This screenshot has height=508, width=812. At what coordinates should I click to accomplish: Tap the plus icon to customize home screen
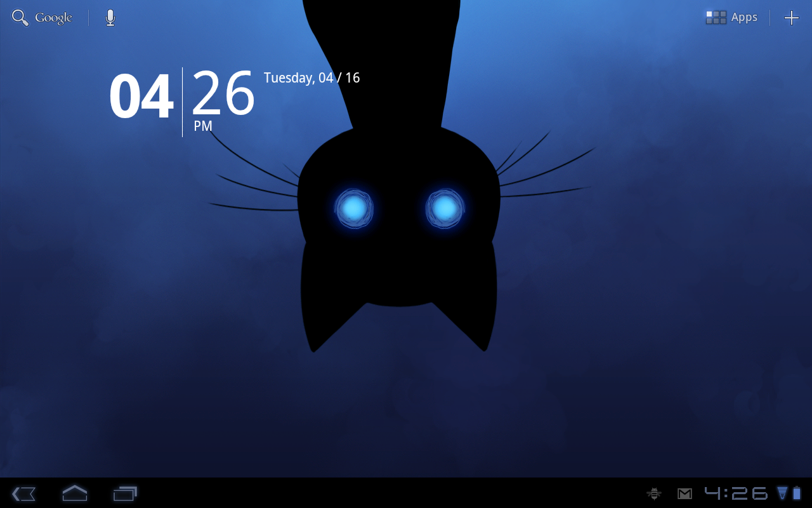(x=791, y=18)
